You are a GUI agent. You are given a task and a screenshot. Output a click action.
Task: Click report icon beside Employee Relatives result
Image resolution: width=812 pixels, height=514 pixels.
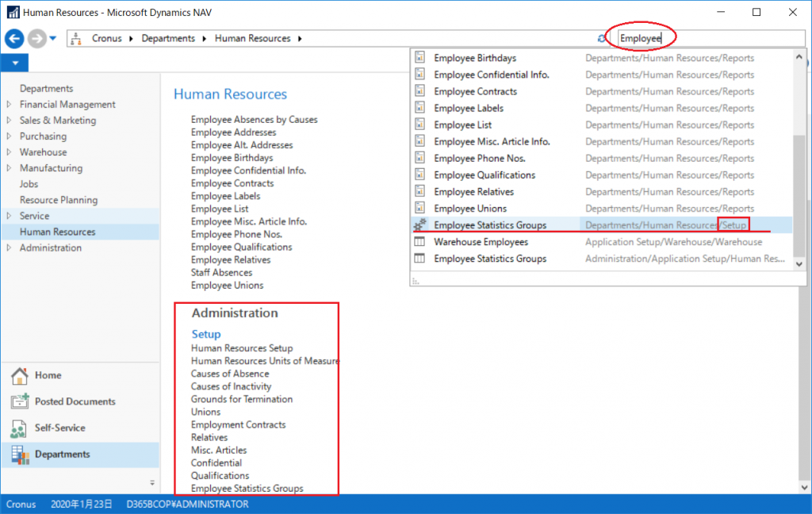pyautogui.click(x=420, y=191)
